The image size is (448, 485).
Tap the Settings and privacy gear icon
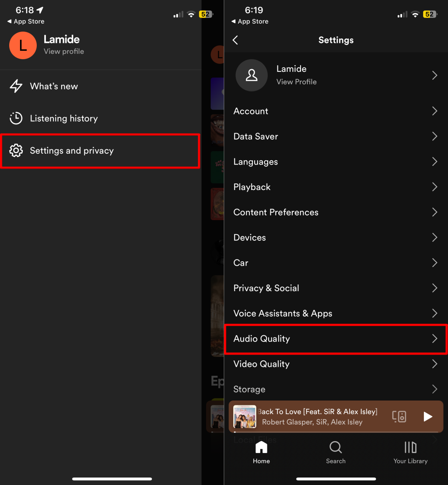pos(16,151)
